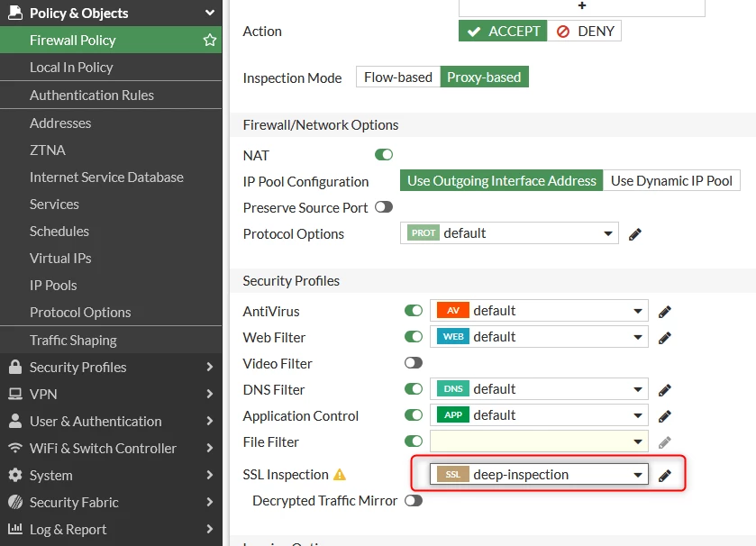Image resolution: width=756 pixels, height=546 pixels.
Task: Toggle the Application Control switch
Action: [414, 414]
